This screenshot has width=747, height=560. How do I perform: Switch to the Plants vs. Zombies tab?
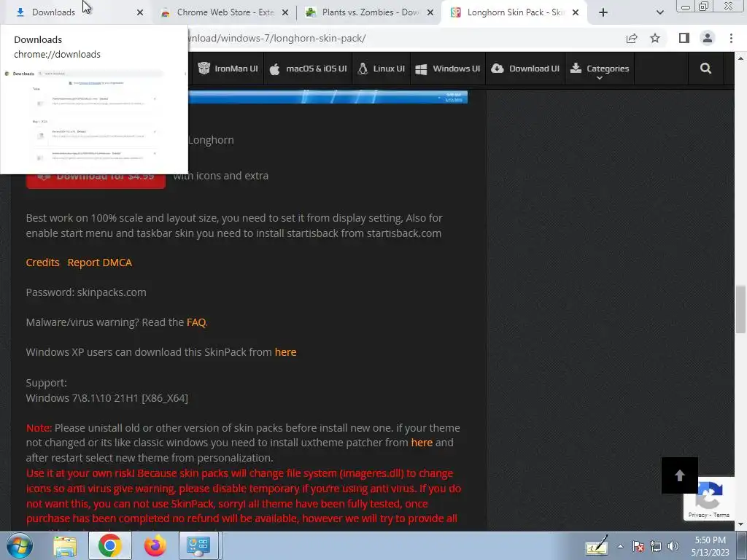[x=369, y=12]
